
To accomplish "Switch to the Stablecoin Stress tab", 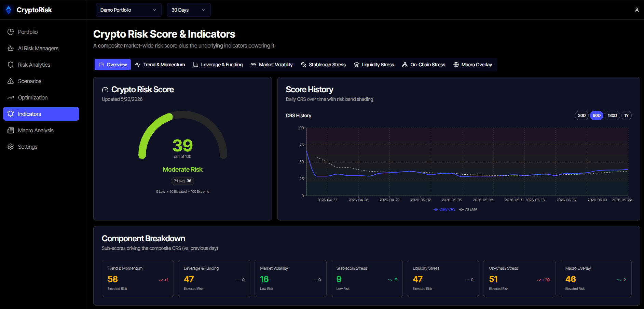I will click(323, 65).
